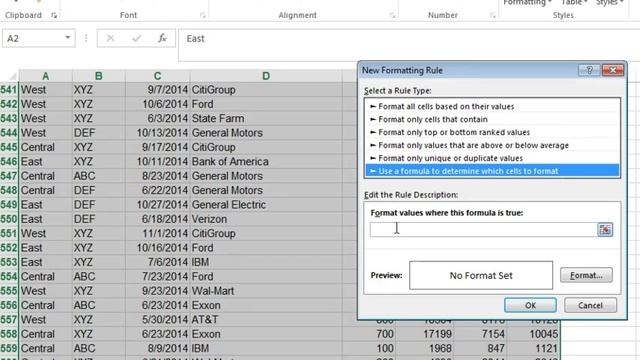Click the OK button in the dialog

click(530, 305)
